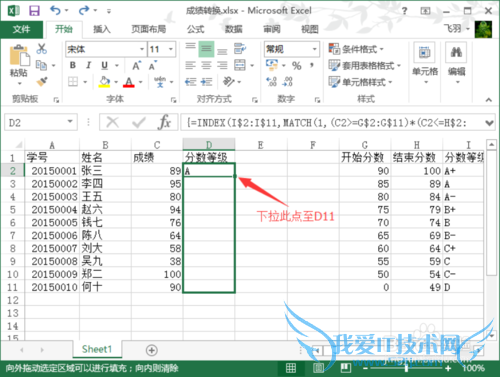
Task: Switch to the Formulas (公式) tab
Action: [x=196, y=29]
